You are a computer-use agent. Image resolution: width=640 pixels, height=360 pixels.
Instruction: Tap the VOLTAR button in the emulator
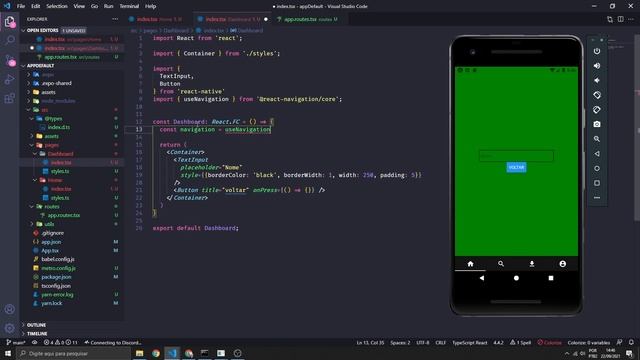point(516,167)
